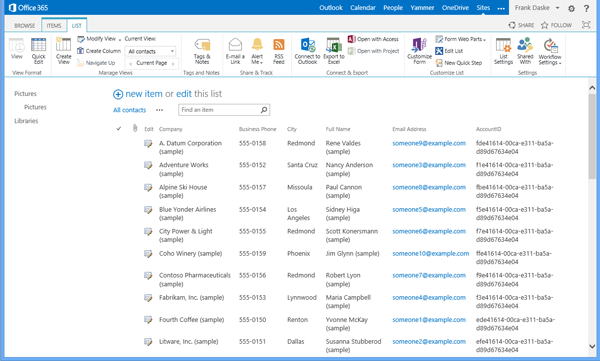Image resolution: width=600 pixels, height=361 pixels.
Task: Click the FOLLOW button
Action: click(556, 25)
